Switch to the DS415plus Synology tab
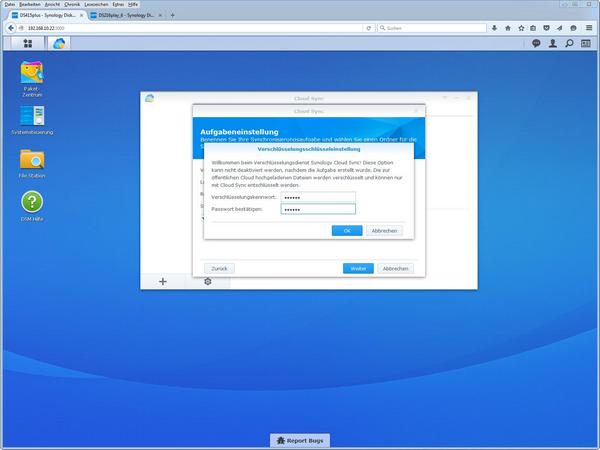 tap(48, 15)
